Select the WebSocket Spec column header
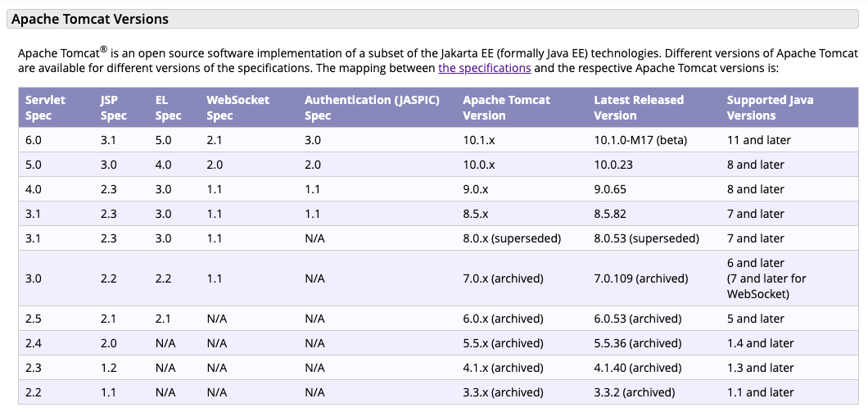 [x=238, y=107]
